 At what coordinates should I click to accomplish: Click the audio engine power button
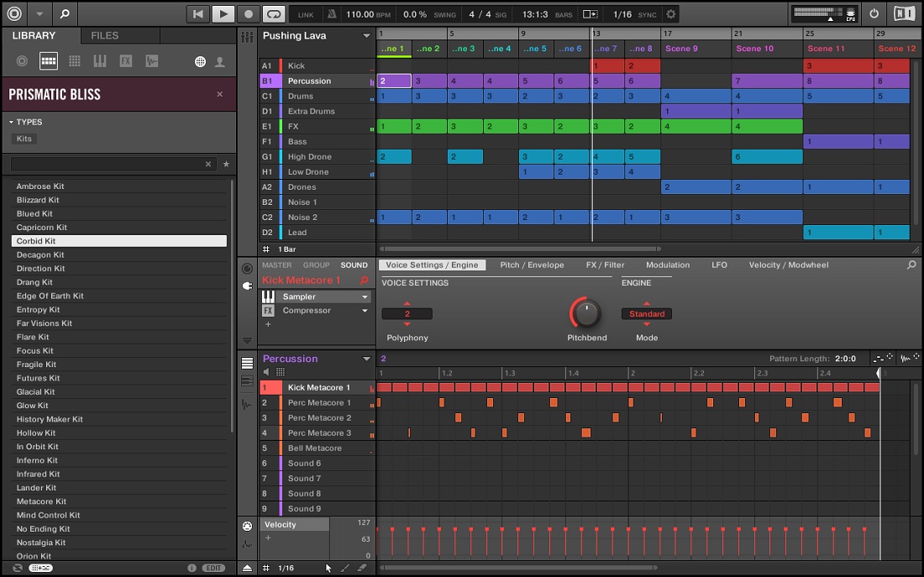(874, 13)
